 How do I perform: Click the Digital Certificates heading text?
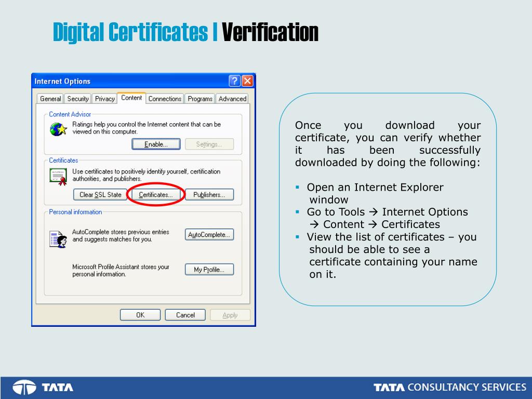click(130, 32)
